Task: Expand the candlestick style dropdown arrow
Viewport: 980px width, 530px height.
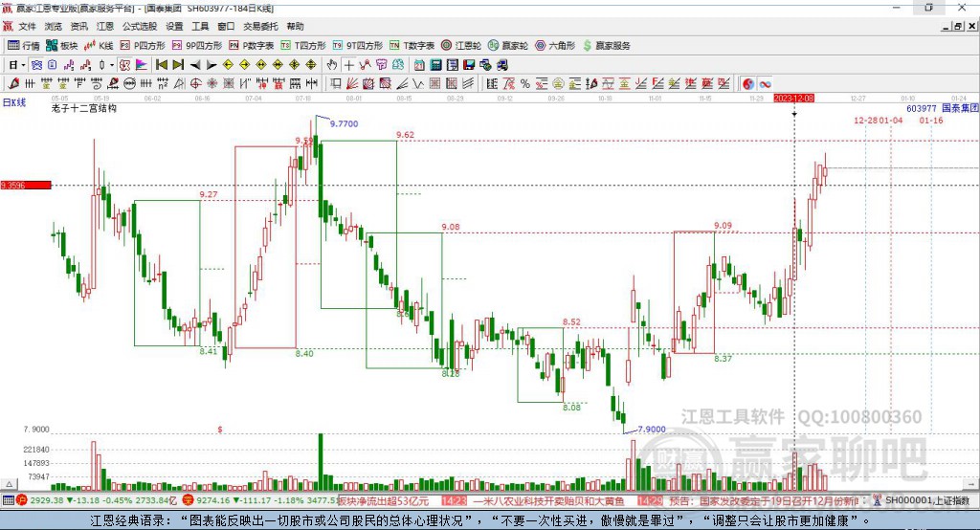Action: coord(112,65)
